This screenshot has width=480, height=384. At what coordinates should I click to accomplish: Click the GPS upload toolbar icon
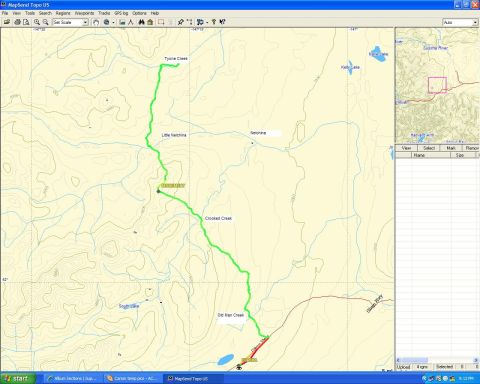(200, 22)
